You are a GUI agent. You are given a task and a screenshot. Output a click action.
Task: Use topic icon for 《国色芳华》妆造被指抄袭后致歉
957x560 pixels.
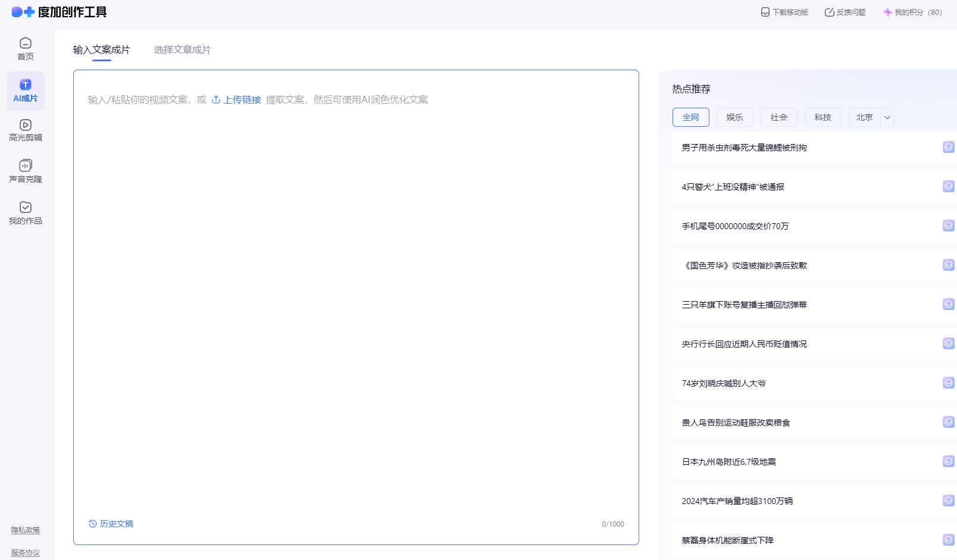pos(949,265)
